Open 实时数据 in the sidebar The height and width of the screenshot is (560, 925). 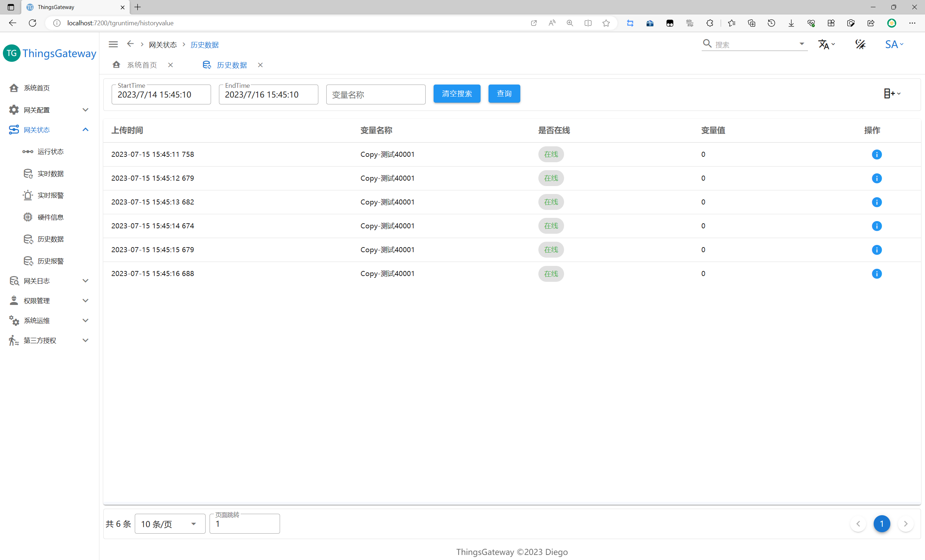coord(50,173)
